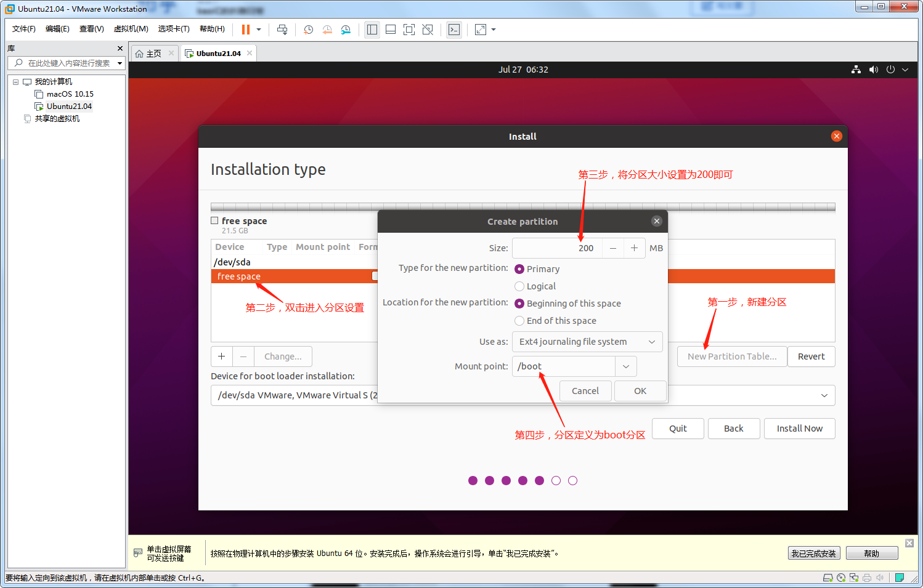
Task: Open the 帮助(H) menu
Action: (212, 29)
